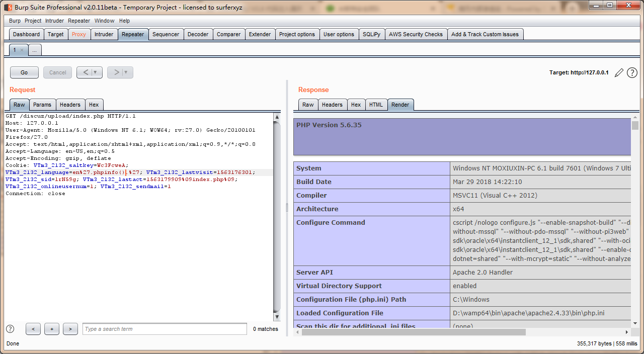
Task: Jump to previous search match
Action: (33, 329)
